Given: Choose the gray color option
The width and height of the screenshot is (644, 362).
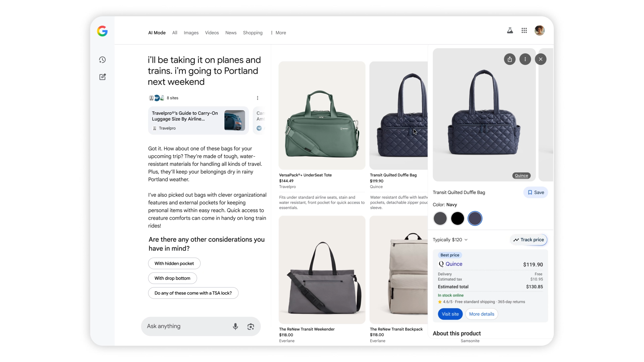Looking at the screenshot, I should [x=440, y=219].
